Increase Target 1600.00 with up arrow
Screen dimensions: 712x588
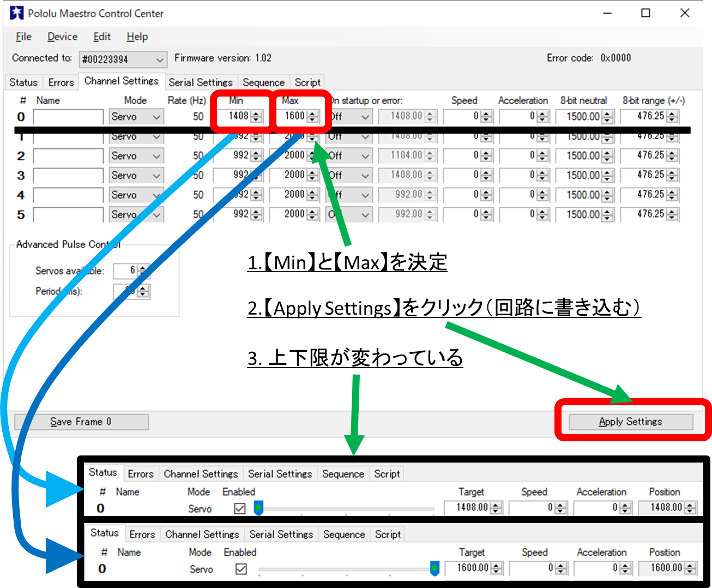point(496,566)
